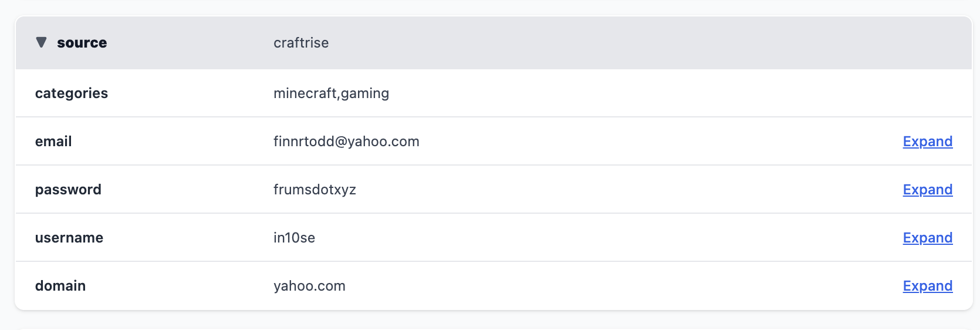Collapse the source section triangle
This screenshot has width=980, height=330.
coord(41,42)
